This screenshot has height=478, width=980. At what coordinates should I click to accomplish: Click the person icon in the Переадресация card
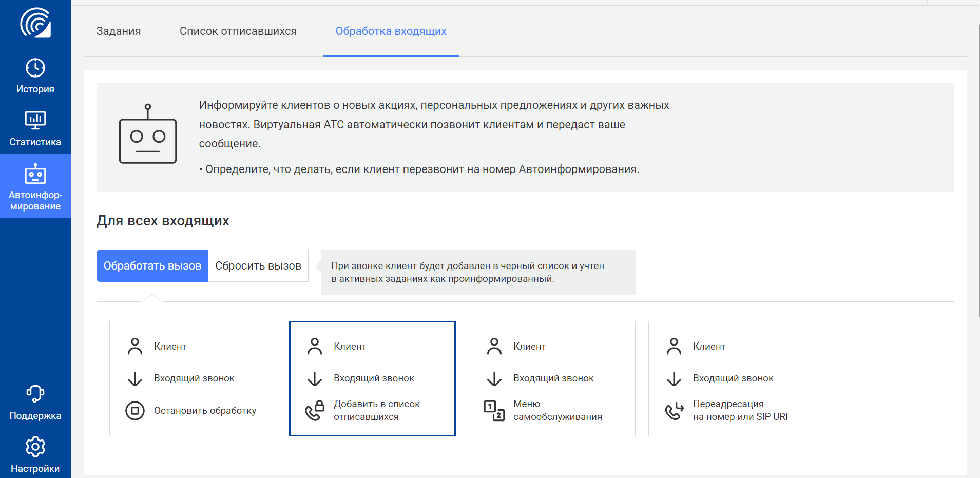pos(674,347)
